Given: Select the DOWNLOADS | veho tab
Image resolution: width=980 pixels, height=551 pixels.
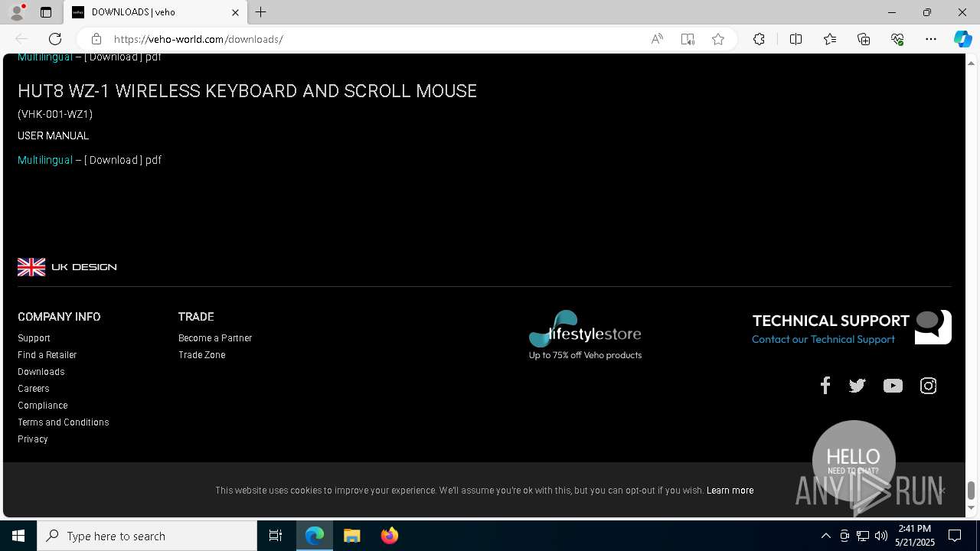Looking at the screenshot, I should [x=155, y=12].
